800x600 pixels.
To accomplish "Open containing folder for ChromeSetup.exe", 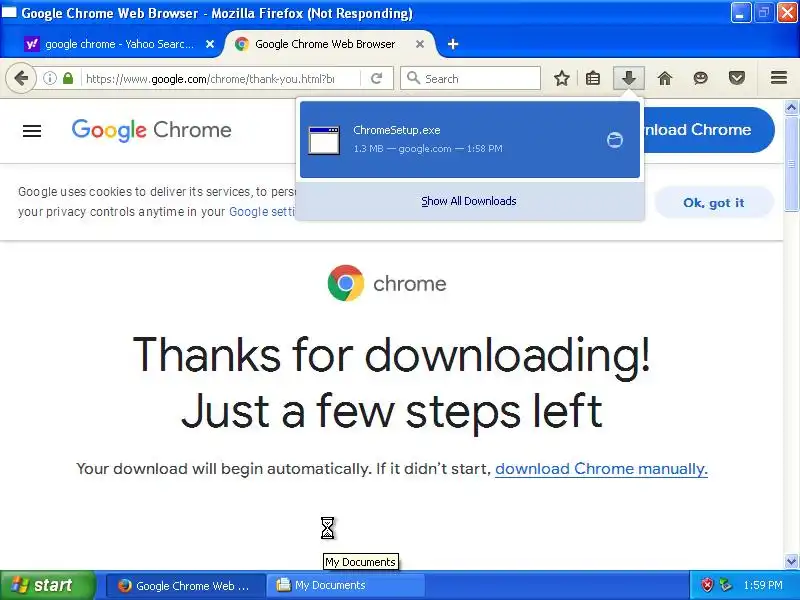I will pos(615,140).
